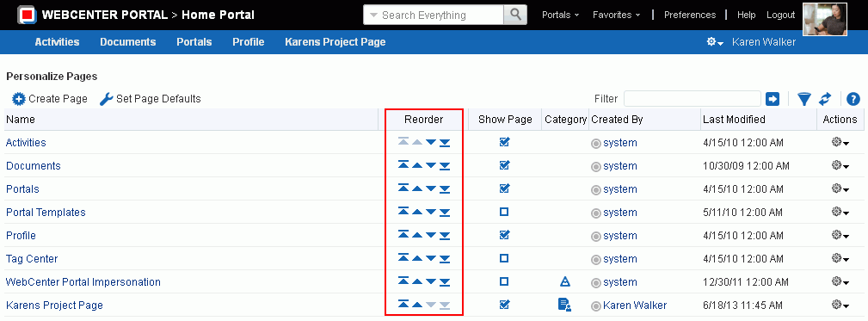The width and height of the screenshot is (868, 321).
Task: Click the search magnifier button
Action: 515,15
